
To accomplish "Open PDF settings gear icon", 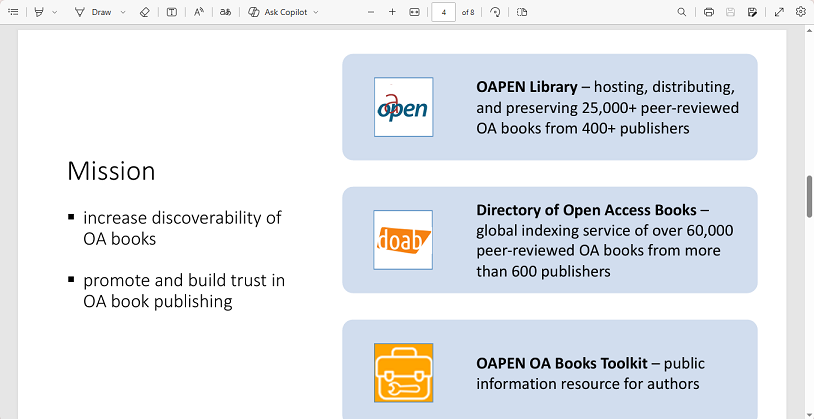I will [801, 12].
